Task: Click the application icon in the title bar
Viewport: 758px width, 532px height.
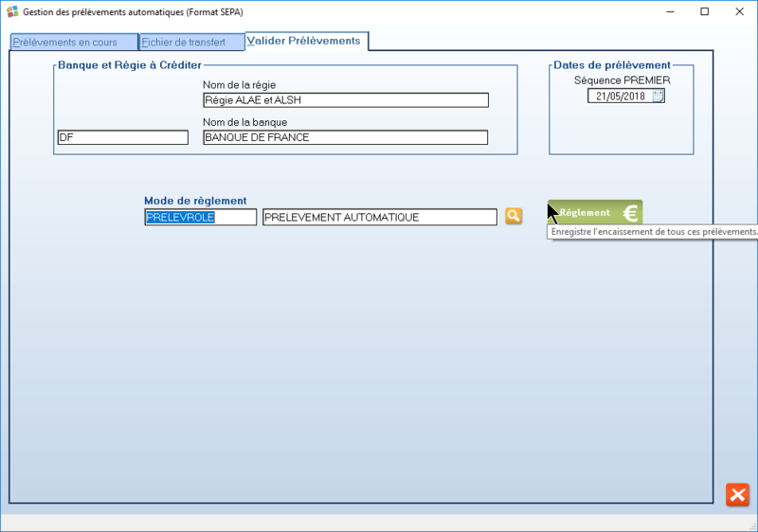Action: click(12, 11)
